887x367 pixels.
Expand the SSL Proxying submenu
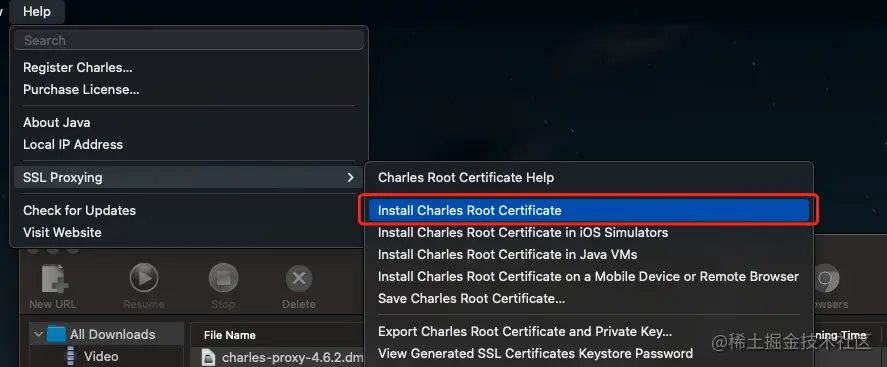(189, 177)
